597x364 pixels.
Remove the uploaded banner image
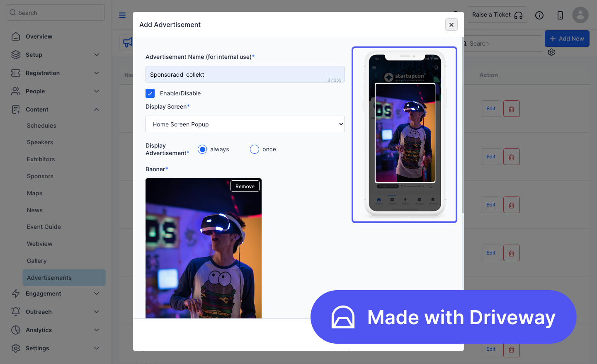point(245,186)
